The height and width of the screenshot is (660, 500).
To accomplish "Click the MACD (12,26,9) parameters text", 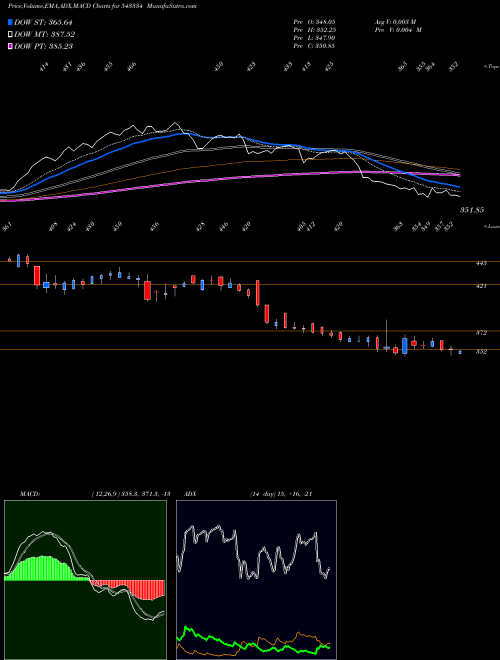I will 130,494.
